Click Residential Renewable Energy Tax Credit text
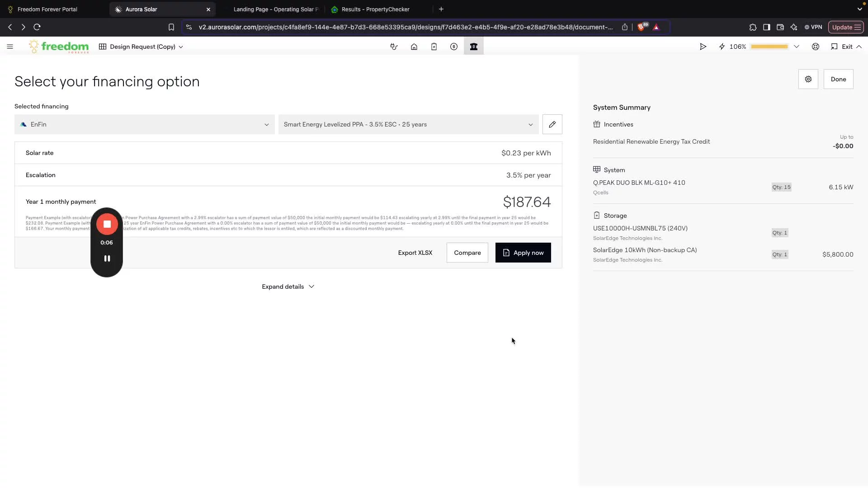This screenshot has width=868, height=488. coord(651,141)
